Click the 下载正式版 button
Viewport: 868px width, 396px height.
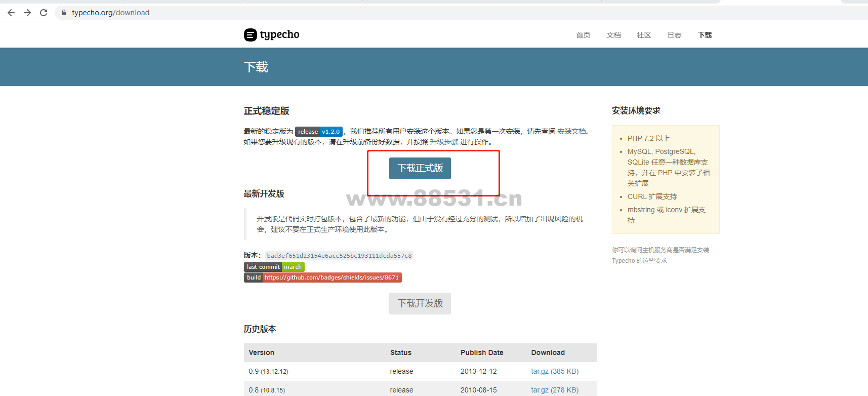420,168
